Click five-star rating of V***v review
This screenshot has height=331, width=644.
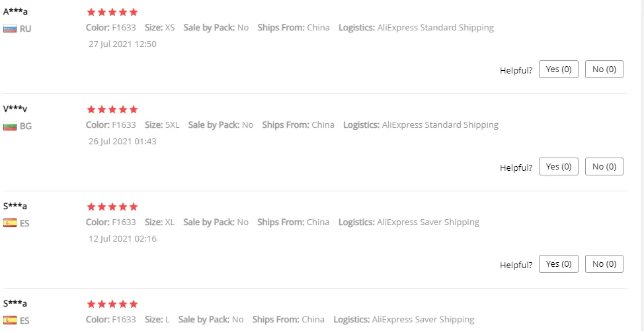click(112, 109)
